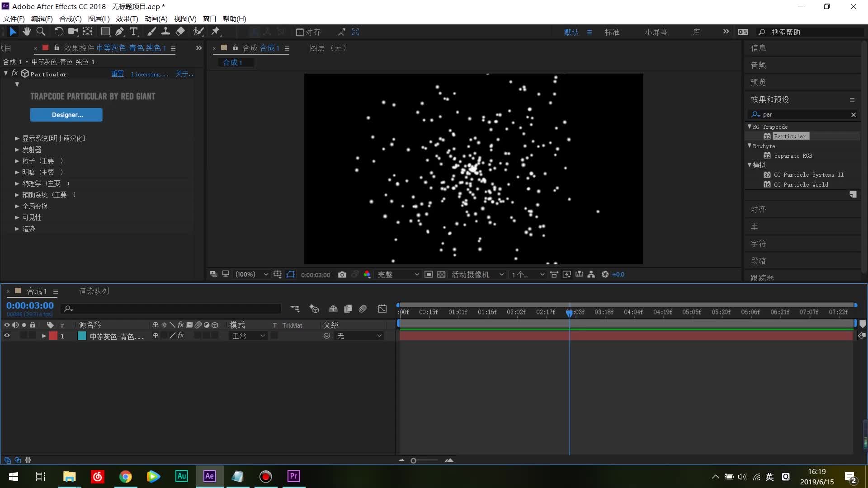Click the snapshot camera icon in viewer
This screenshot has height=488, width=868.
coord(342,275)
